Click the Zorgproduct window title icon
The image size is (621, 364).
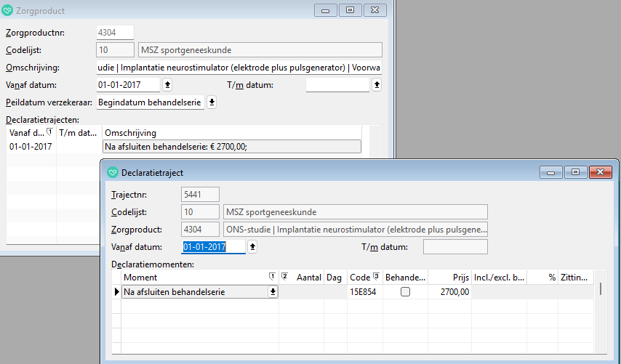click(x=7, y=11)
